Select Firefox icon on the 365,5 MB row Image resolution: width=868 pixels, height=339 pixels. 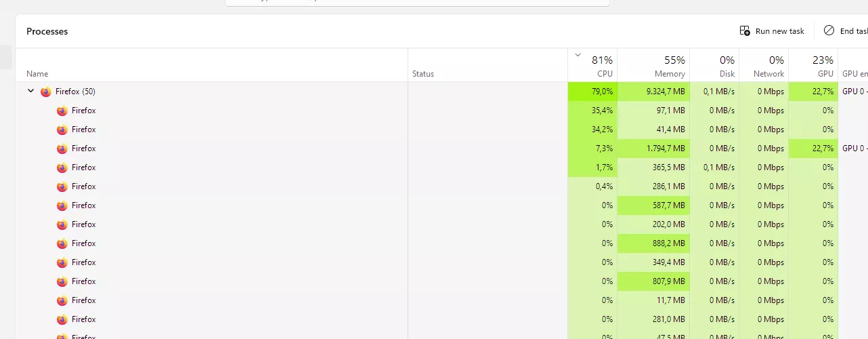point(62,167)
